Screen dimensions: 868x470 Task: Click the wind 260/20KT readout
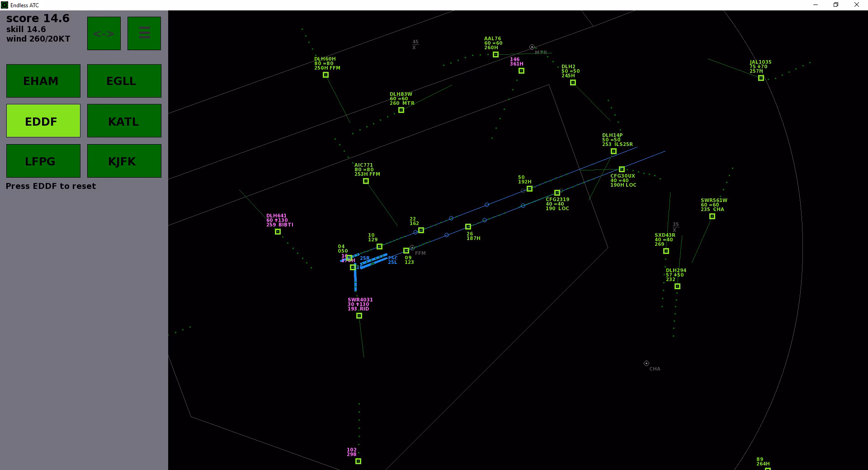(38, 39)
